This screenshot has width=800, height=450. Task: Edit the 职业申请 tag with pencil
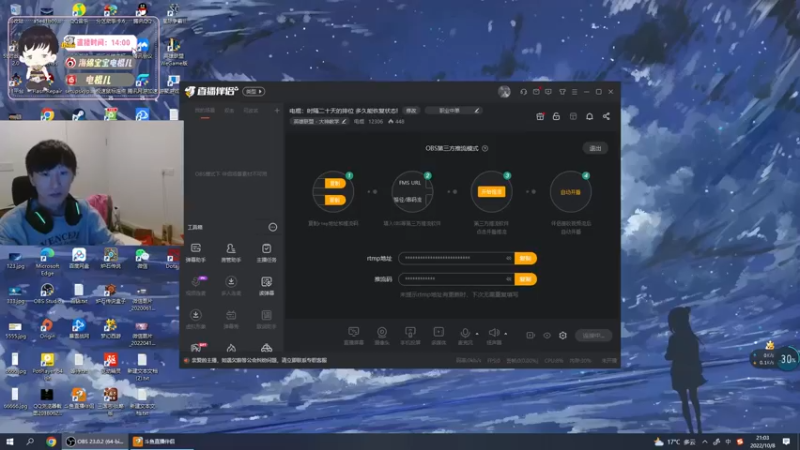(454, 110)
